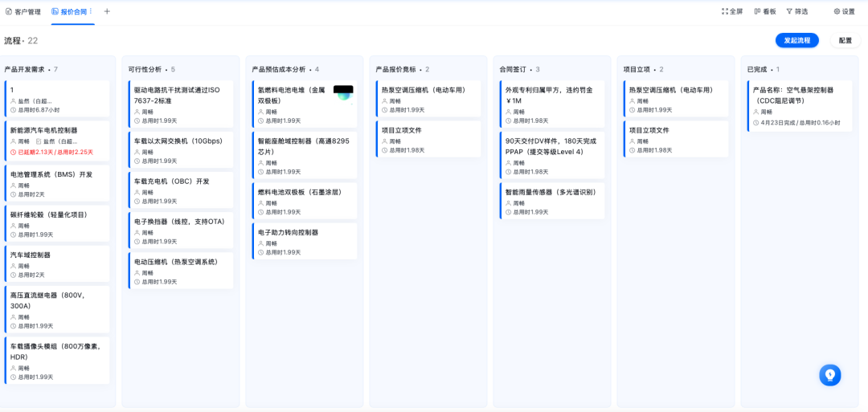The image size is (868, 412).
Task: Click the 已完成 column header
Action: point(764,69)
